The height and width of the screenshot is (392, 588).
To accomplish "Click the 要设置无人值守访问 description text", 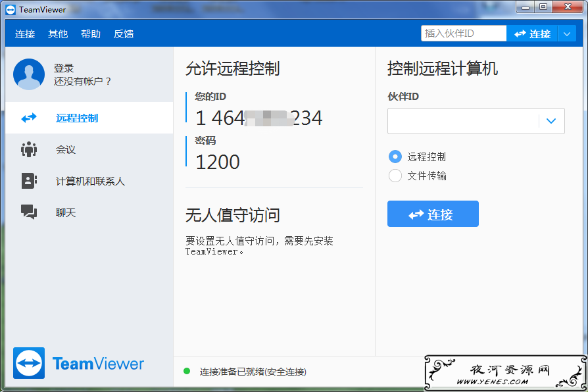I will pyautogui.click(x=259, y=246).
